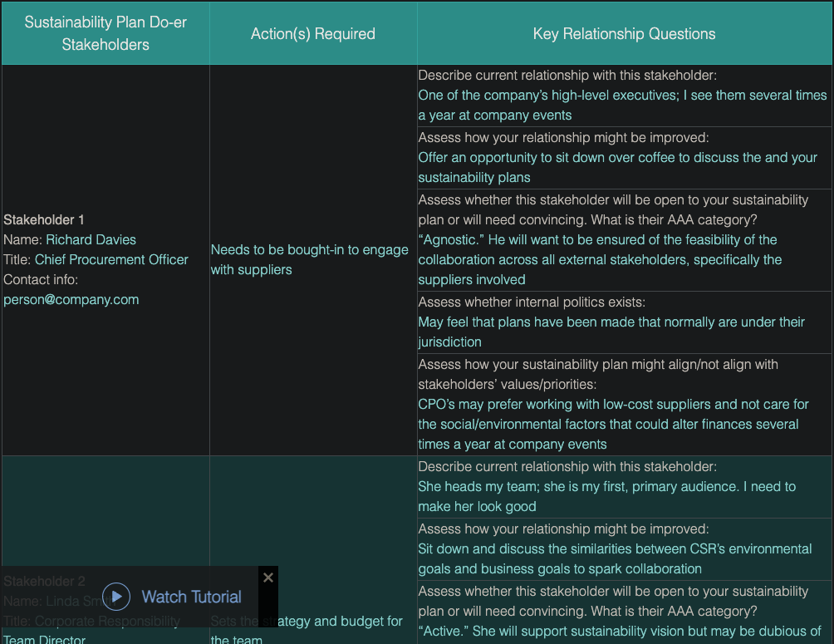The width and height of the screenshot is (834, 644).
Task: Click the 'Sit down and discuss the similarities' answer
Action: pyautogui.click(x=615, y=558)
